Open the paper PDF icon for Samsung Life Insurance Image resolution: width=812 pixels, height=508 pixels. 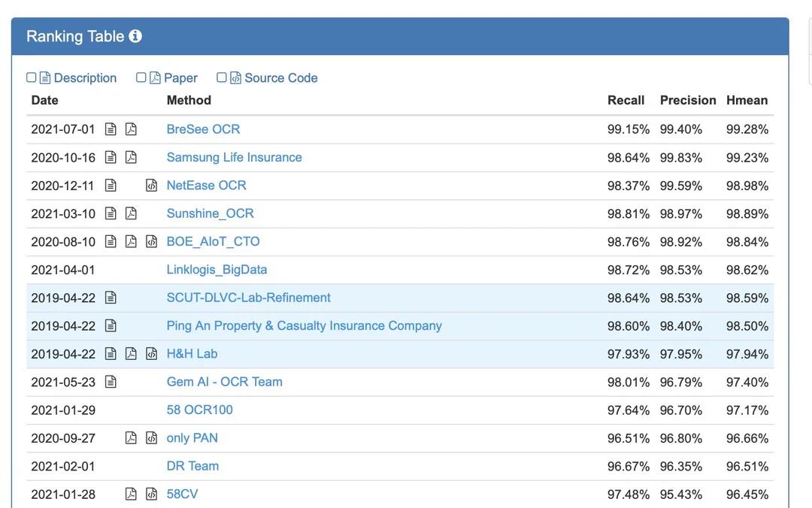click(x=131, y=157)
